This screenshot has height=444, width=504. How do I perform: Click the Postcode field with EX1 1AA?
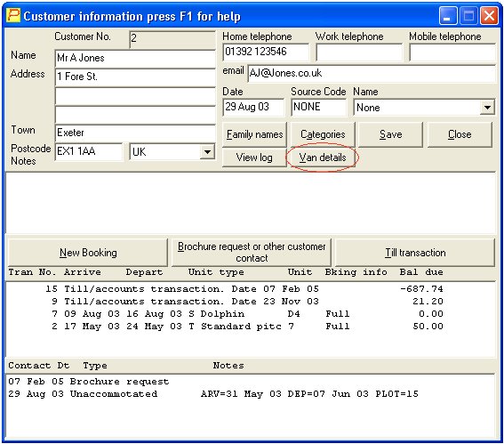[89, 151]
